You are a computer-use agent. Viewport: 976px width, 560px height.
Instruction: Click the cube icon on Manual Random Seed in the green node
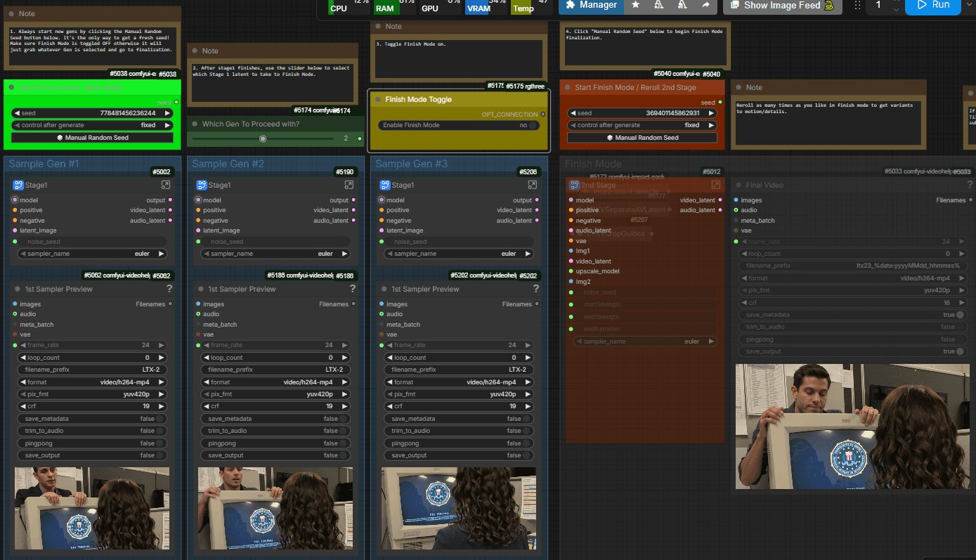(60, 138)
